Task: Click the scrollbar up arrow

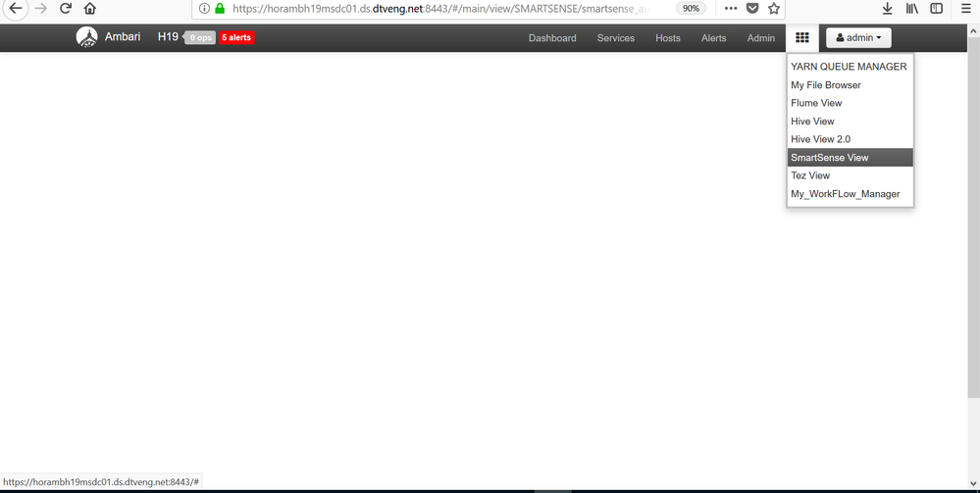Action: pos(973,29)
